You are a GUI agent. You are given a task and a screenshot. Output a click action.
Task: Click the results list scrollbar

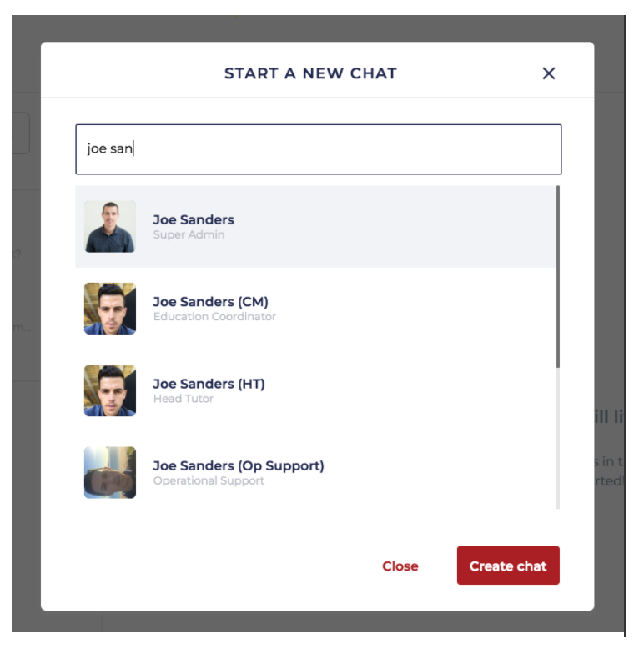(557, 275)
